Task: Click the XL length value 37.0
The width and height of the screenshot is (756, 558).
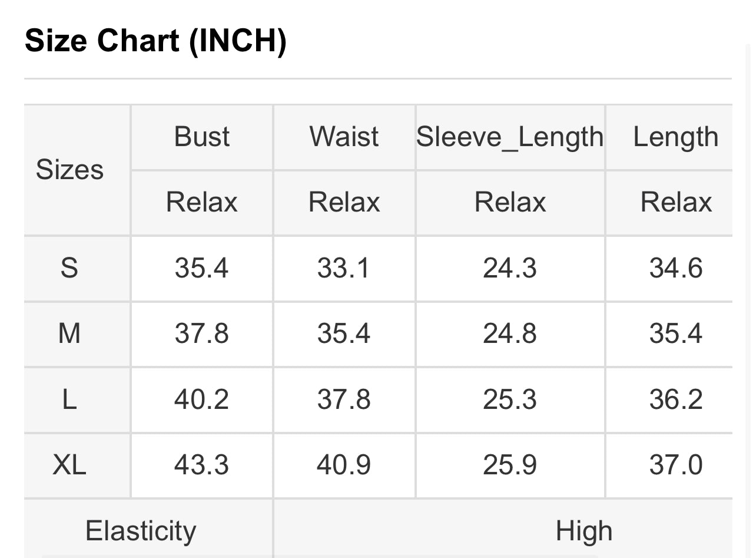Action: click(675, 465)
